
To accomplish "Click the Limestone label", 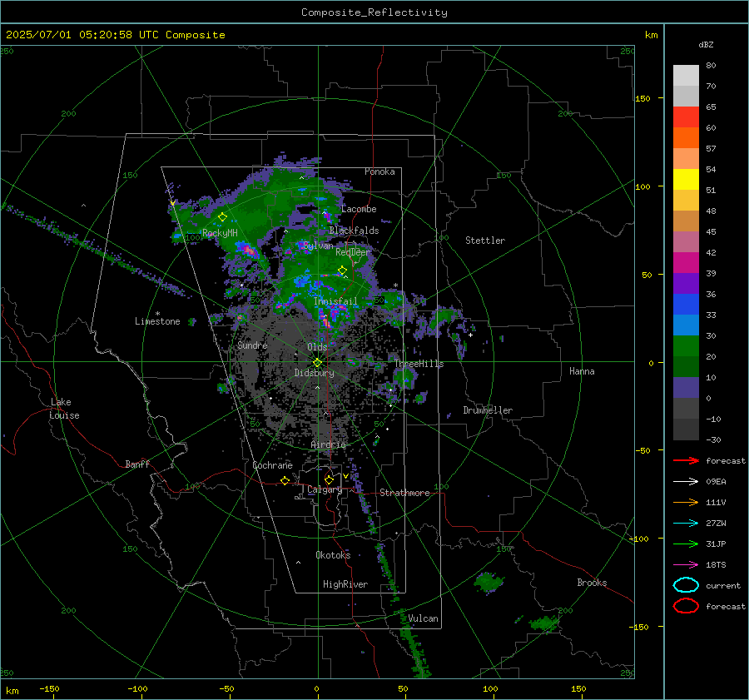I will click(x=157, y=321).
